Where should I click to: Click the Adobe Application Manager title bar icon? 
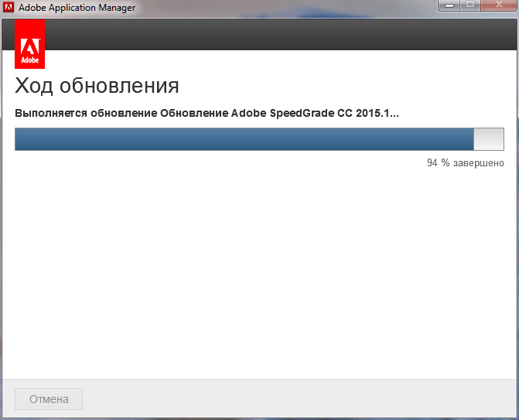(9, 7)
